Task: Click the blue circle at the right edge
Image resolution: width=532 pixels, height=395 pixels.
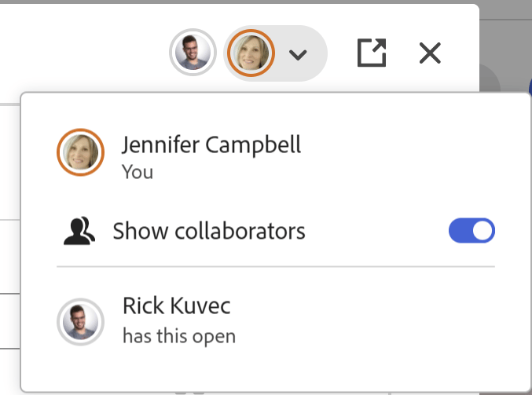Action: pyautogui.click(x=528, y=86)
